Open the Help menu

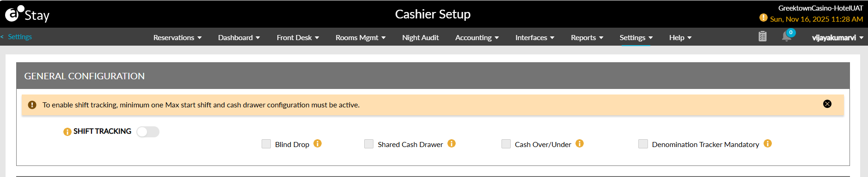click(x=680, y=37)
